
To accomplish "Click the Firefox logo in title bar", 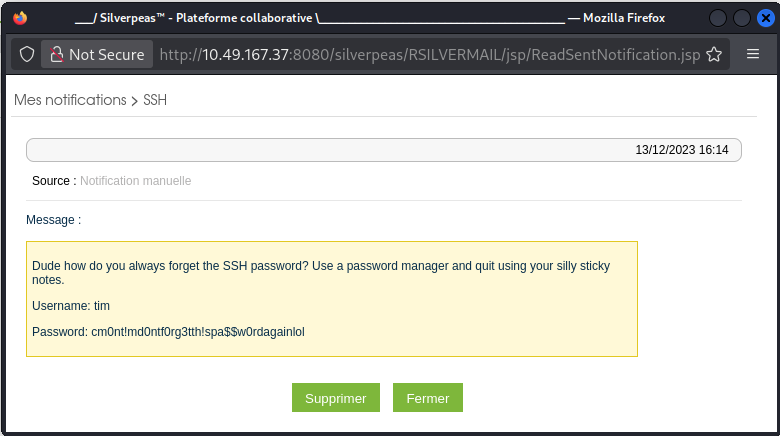I will pos(21,18).
